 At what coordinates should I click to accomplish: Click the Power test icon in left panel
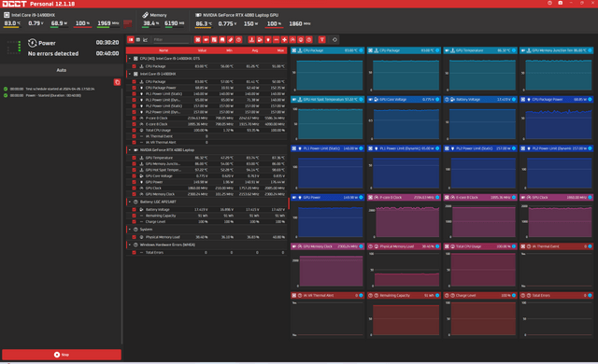pos(32,43)
